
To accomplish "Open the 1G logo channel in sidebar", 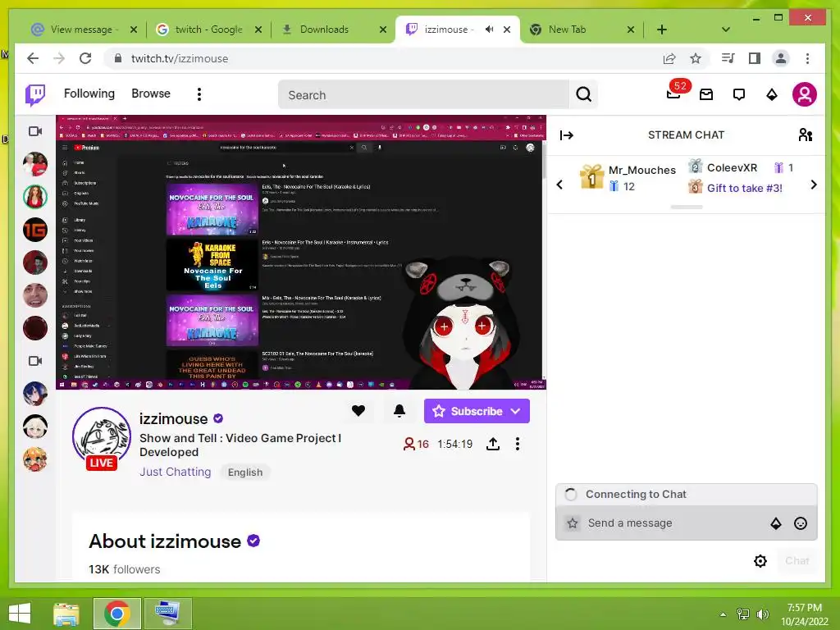I will point(35,230).
